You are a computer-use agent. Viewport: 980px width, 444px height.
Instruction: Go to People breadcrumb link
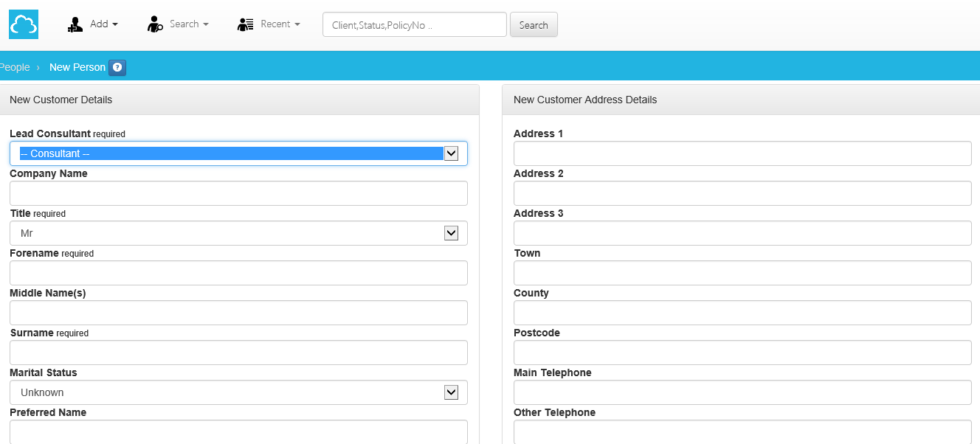15,67
